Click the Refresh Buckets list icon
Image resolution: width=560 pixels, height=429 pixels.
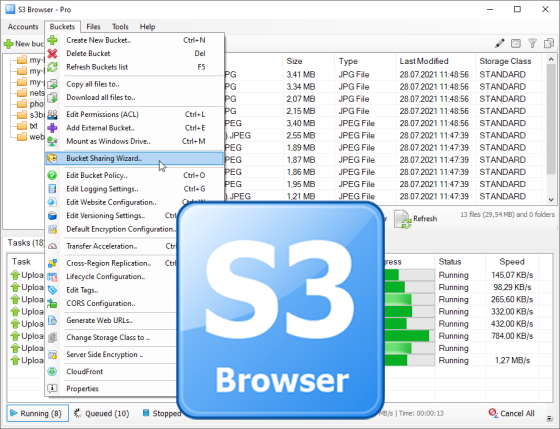(x=52, y=67)
